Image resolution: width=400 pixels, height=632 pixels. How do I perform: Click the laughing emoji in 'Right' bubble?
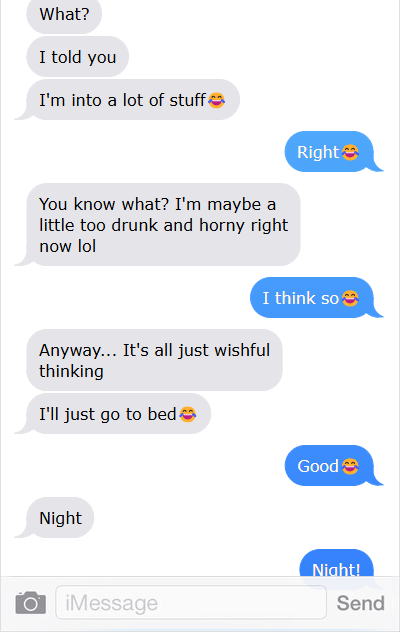350,152
